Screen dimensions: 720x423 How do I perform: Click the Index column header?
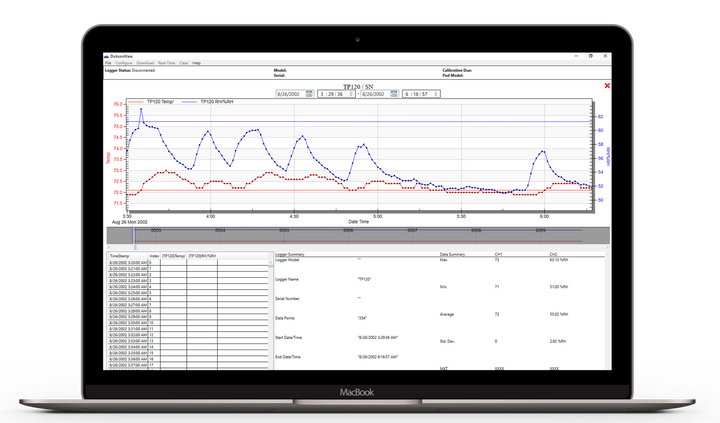(x=154, y=256)
